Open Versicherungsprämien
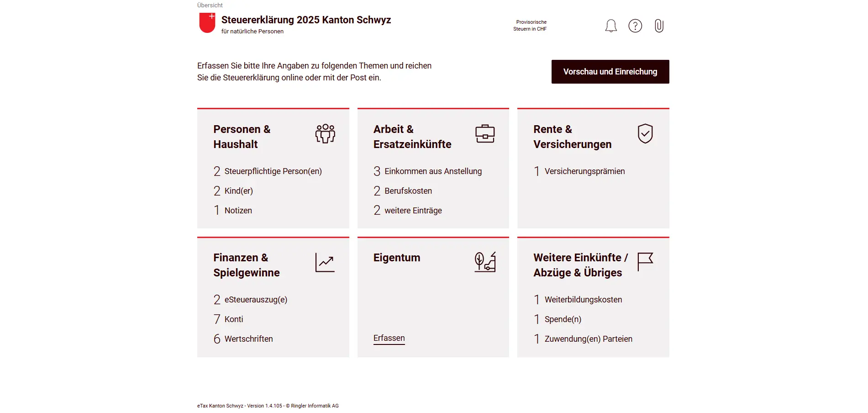 pos(585,171)
